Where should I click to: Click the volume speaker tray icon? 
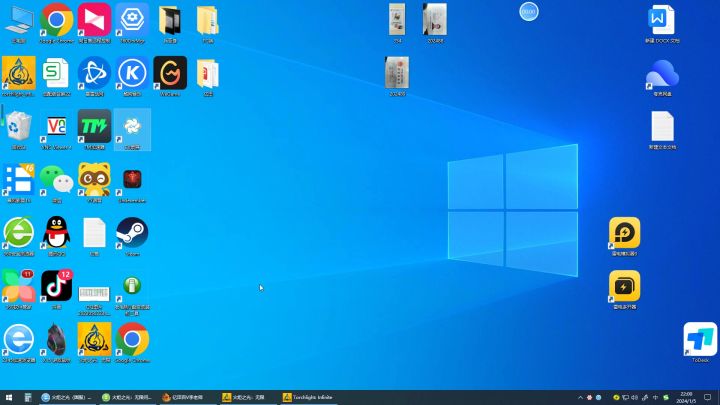click(635, 397)
